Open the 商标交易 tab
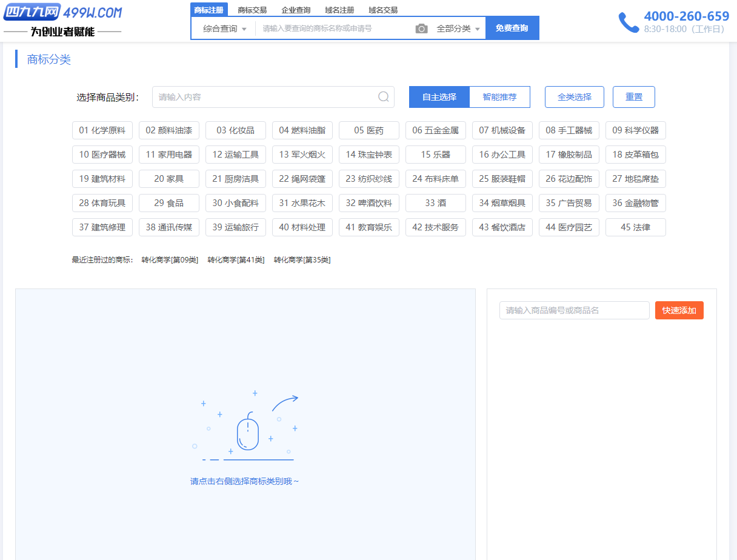 252,10
